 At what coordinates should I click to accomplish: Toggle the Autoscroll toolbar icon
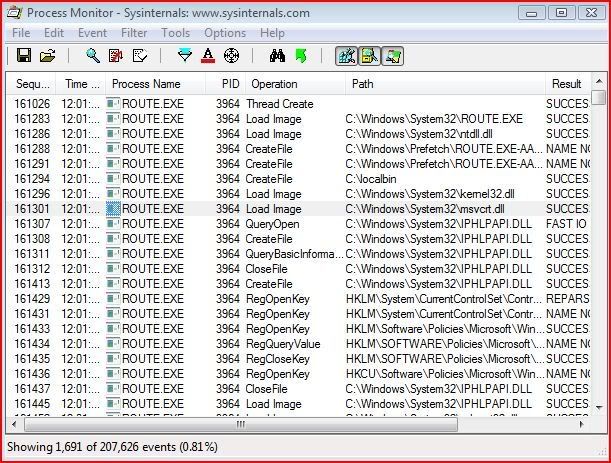pyautogui.click(x=116, y=55)
